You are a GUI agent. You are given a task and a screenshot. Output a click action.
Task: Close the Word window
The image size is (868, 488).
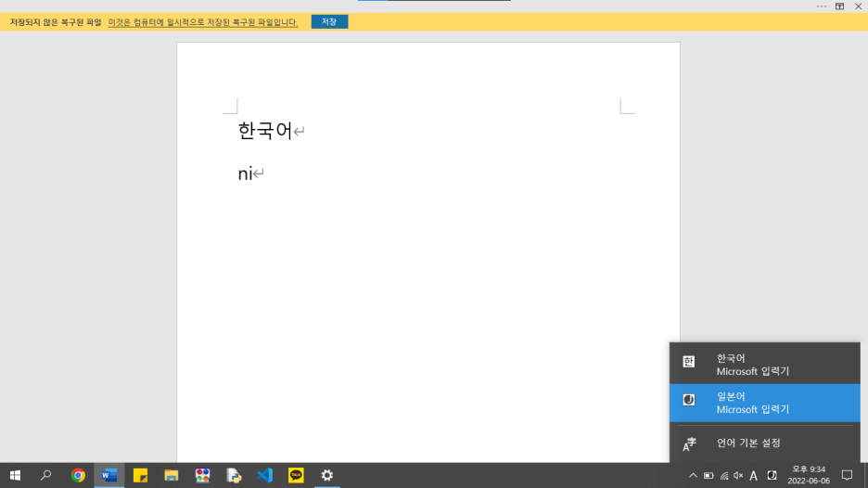click(858, 6)
